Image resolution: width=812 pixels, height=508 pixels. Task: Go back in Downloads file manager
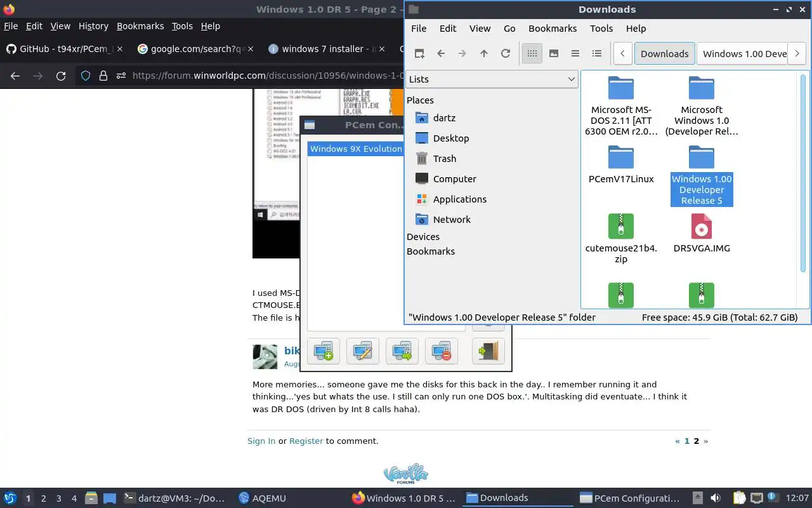coord(441,53)
